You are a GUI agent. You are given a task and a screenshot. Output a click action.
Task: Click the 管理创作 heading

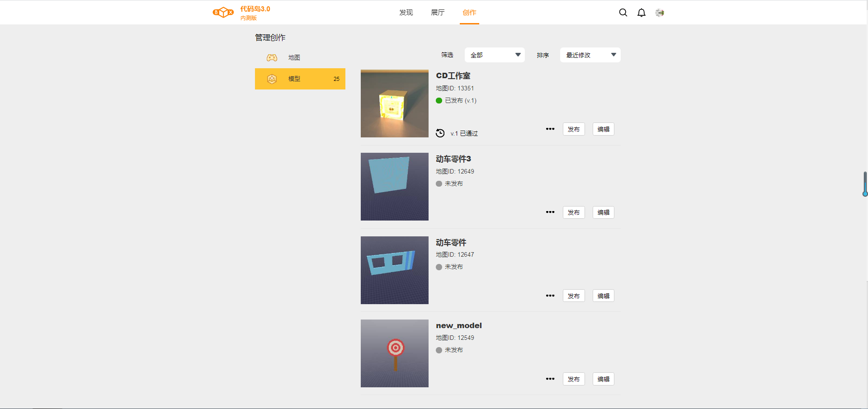pos(270,38)
